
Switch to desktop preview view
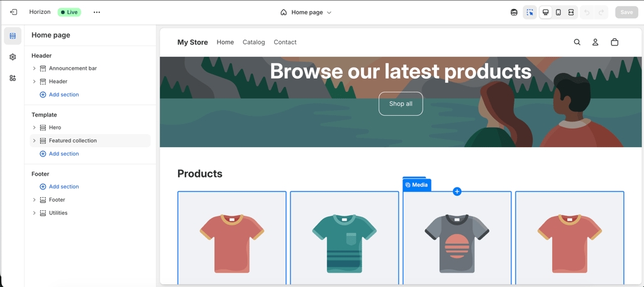545,13
